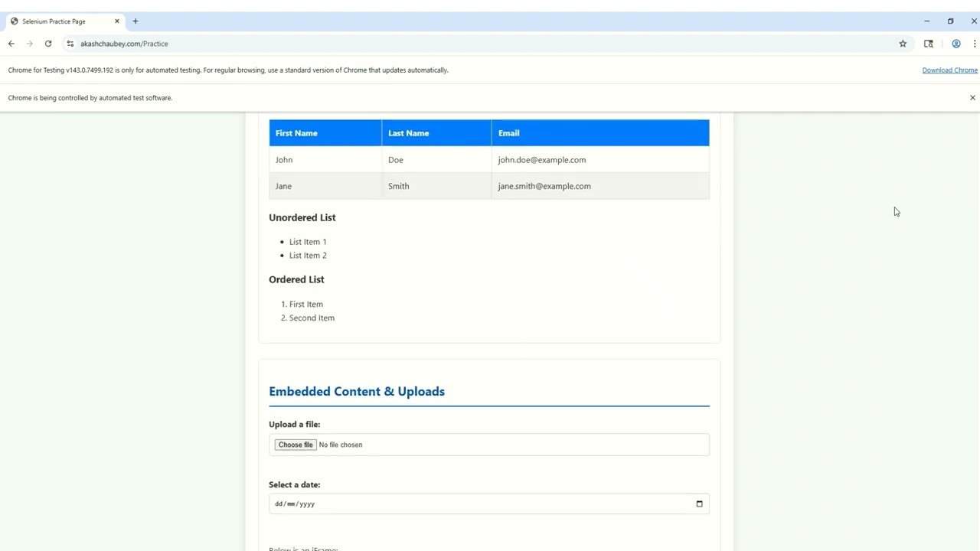Dismiss the automated test software banner
The height and width of the screenshot is (551, 980).
972,98
